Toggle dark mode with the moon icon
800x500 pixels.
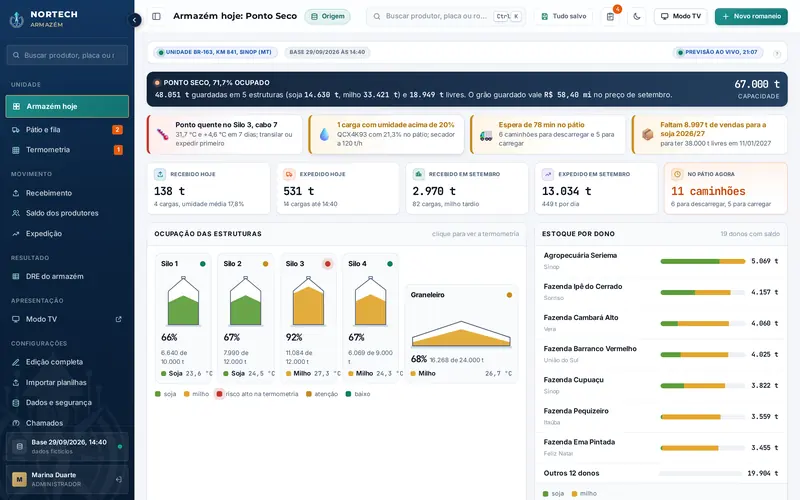pos(637,16)
